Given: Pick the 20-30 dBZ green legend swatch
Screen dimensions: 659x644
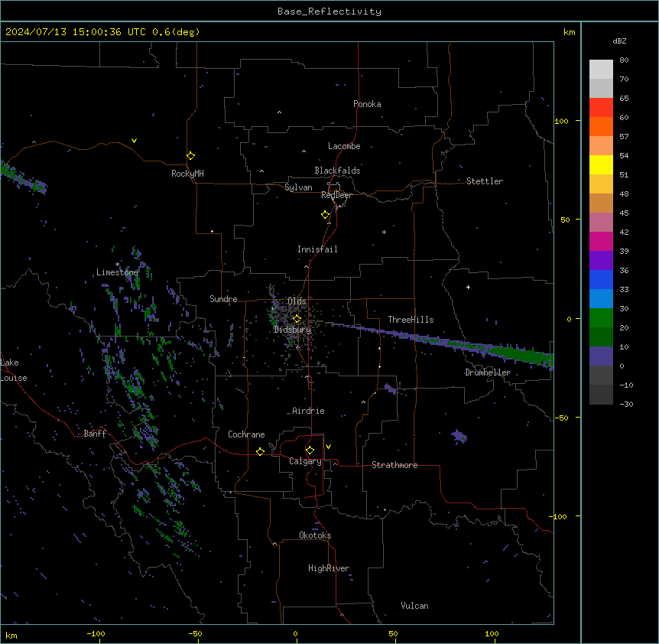Looking at the screenshot, I should [x=601, y=318].
